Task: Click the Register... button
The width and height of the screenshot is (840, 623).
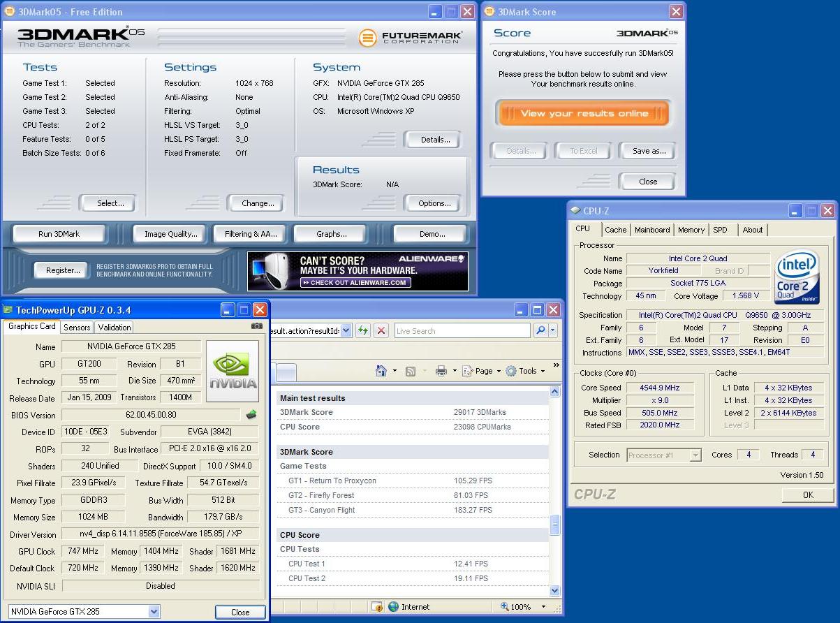Action: click(63, 270)
